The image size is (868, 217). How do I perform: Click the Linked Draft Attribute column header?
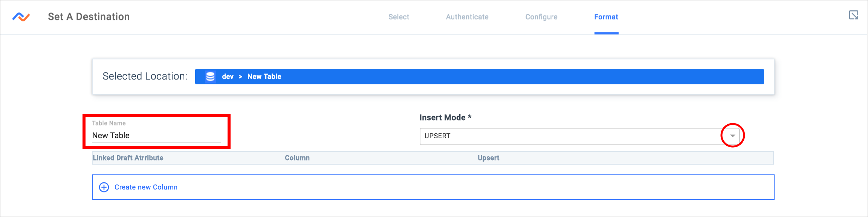128,158
